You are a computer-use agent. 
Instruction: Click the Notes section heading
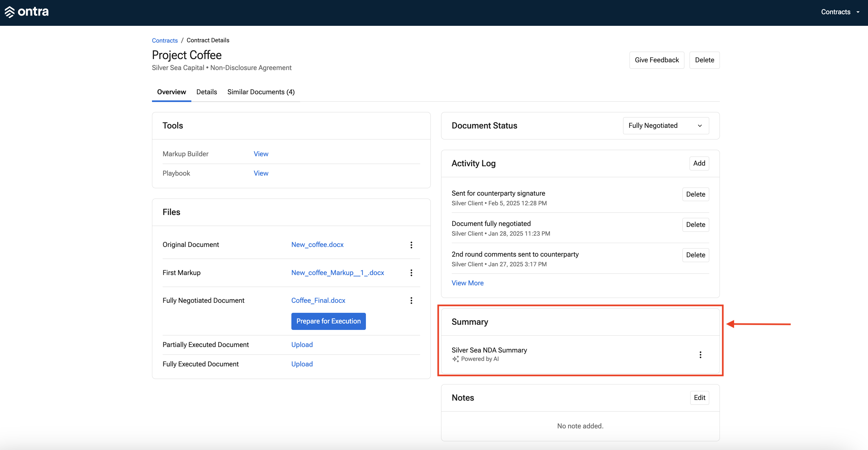coord(463,398)
